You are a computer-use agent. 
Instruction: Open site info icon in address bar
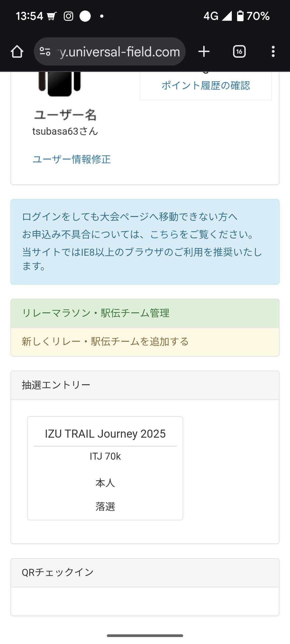pos(45,52)
